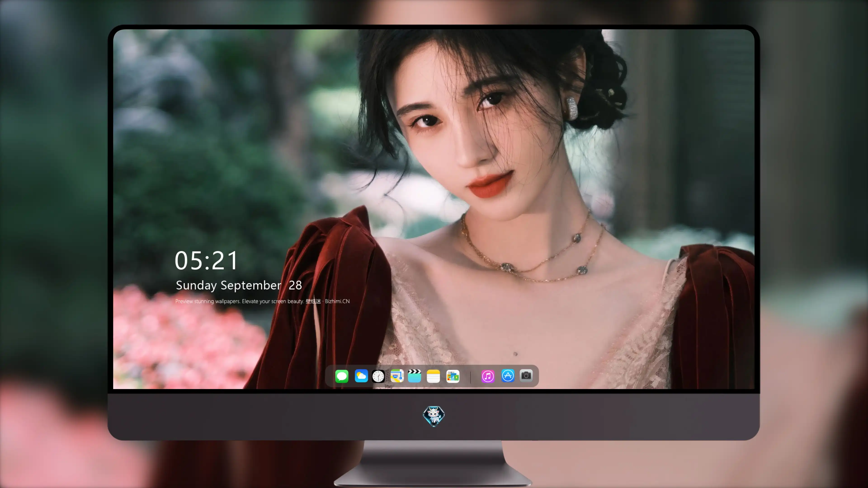Viewport: 868px width, 488px height.
Task: Open the yellow Notes app in the dock
Action: tap(433, 376)
